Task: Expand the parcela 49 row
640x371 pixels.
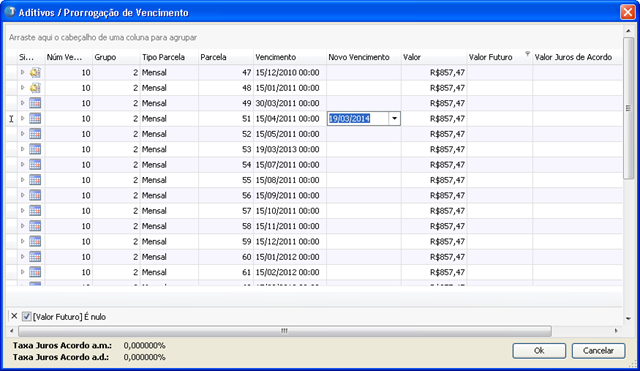Action: pyautogui.click(x=22, y=103)
